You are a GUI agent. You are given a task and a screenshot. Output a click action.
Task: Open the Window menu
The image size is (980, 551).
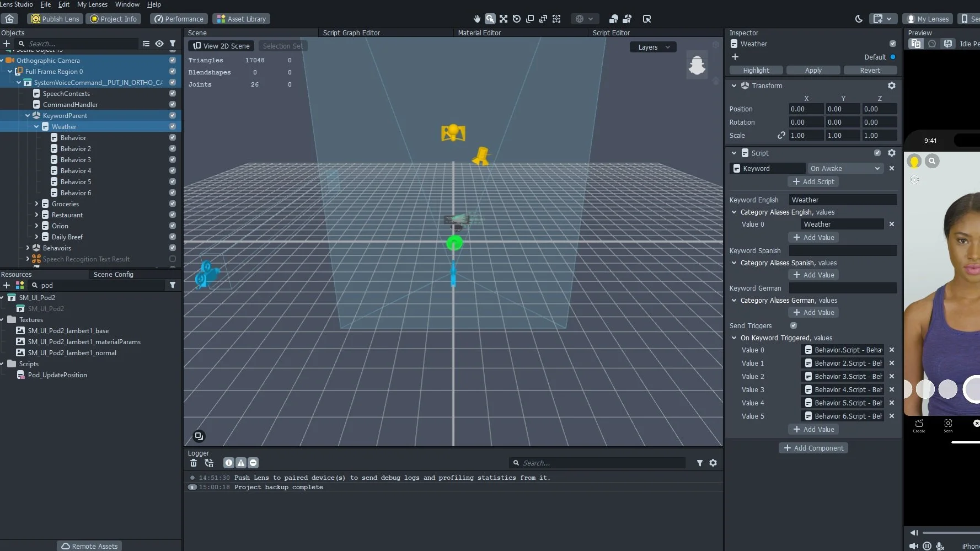coord(127,4)
